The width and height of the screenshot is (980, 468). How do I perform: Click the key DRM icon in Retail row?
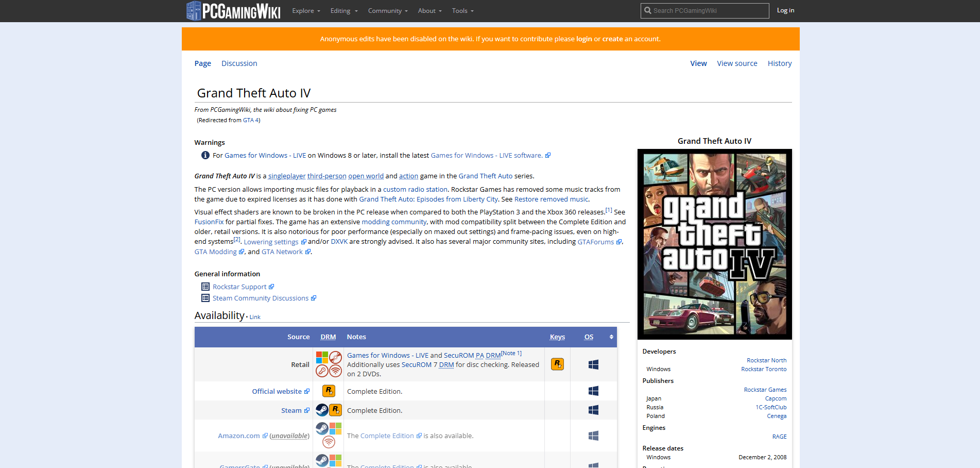click(x=322, y=371)
